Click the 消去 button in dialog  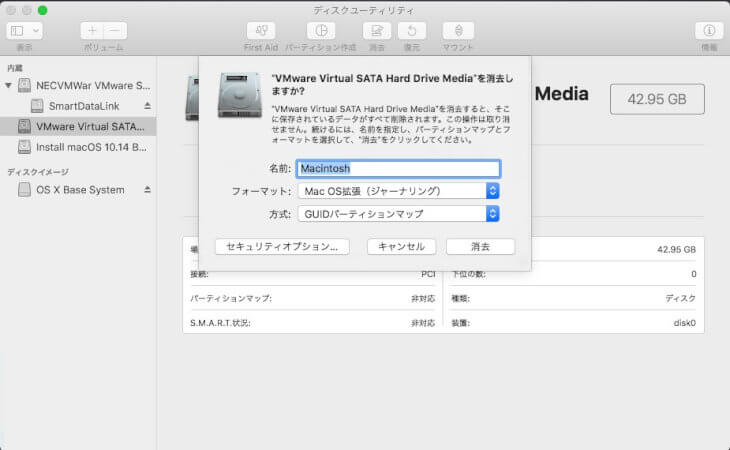[479, 246]
